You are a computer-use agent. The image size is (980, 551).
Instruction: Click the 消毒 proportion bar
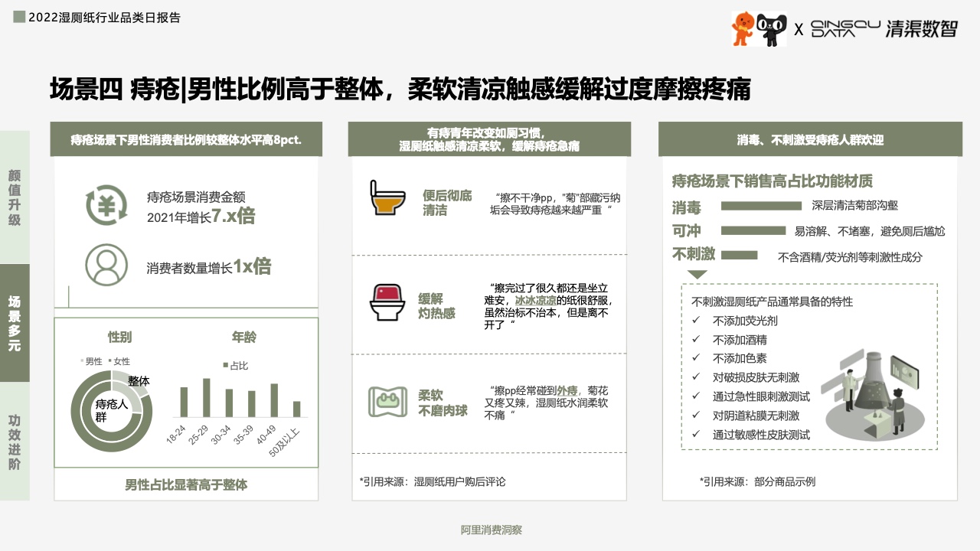click(760, 206)
